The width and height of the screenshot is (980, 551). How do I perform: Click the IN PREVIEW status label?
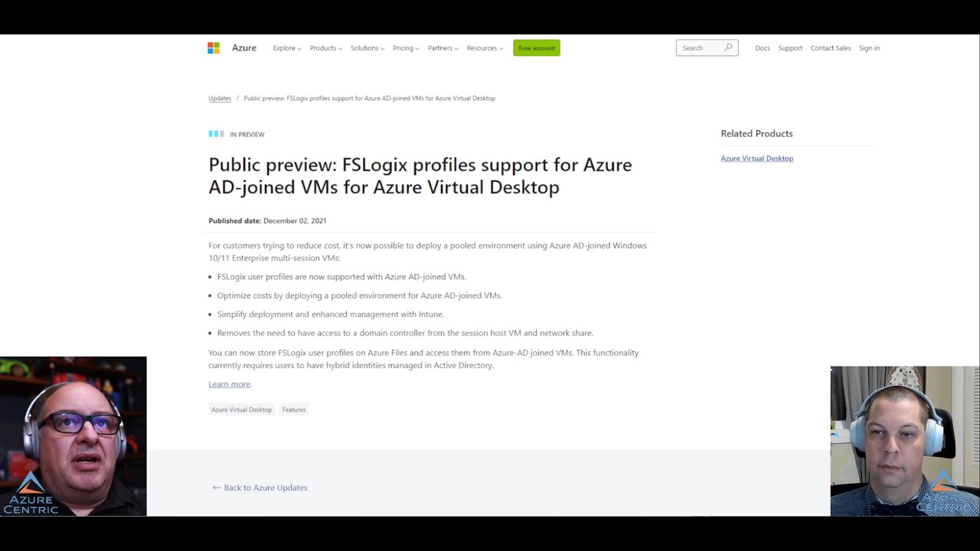(x=247, y=134)
